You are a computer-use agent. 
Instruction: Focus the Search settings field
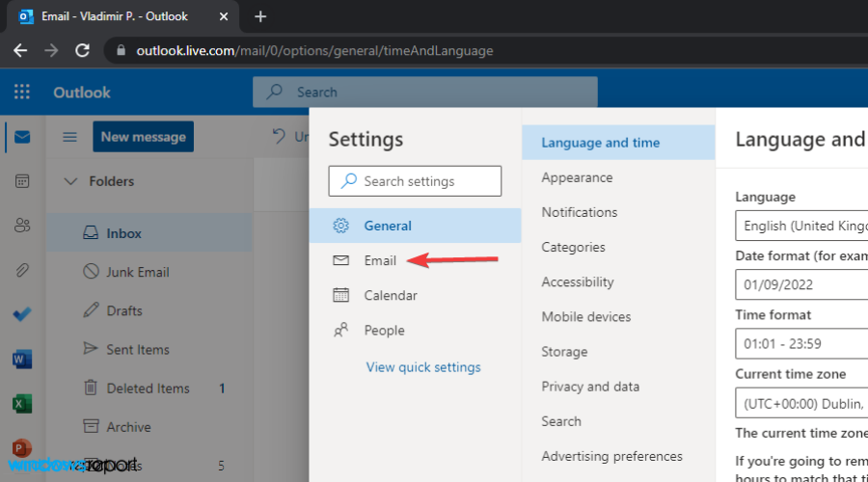[415, 181]
